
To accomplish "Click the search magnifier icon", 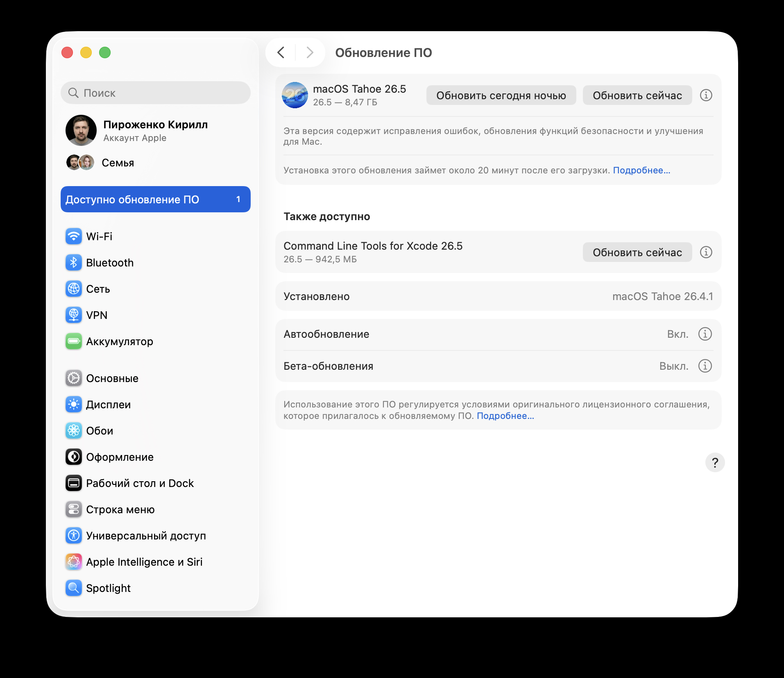I will [73, 93].
